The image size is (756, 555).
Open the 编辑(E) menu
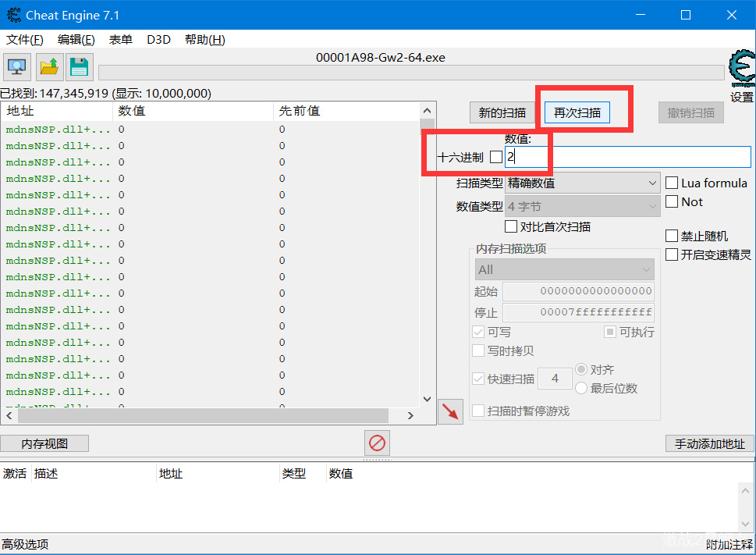[x=76, y=40]
